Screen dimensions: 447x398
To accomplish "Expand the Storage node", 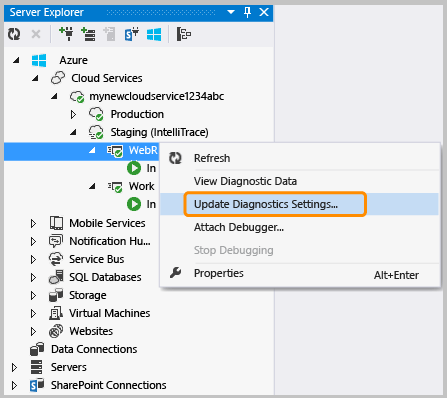I will click(x=33, y=295).
